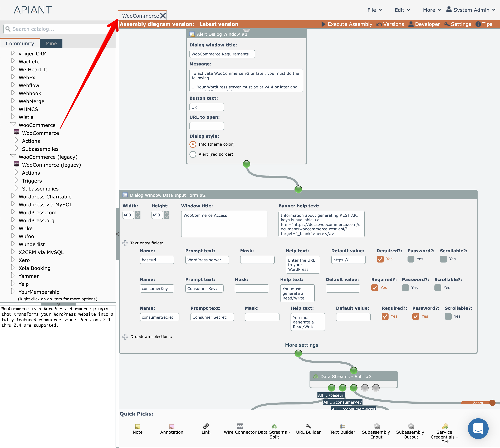Open the More menu
The height and width of the screenshot is (448, 500).
pos(432,10)
